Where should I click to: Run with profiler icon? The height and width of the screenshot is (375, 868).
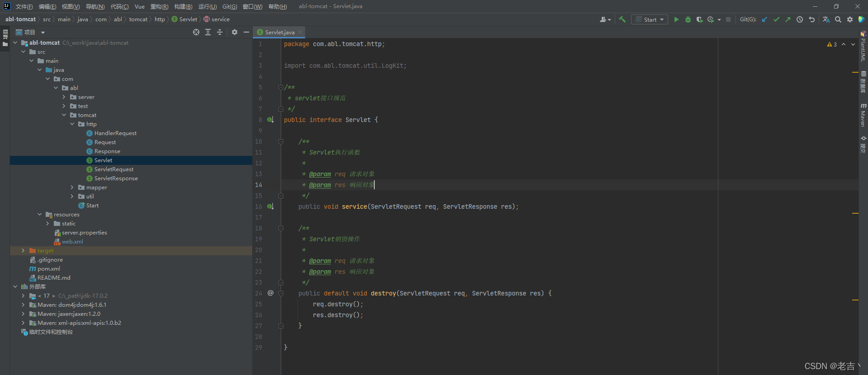tap(711, 19)
